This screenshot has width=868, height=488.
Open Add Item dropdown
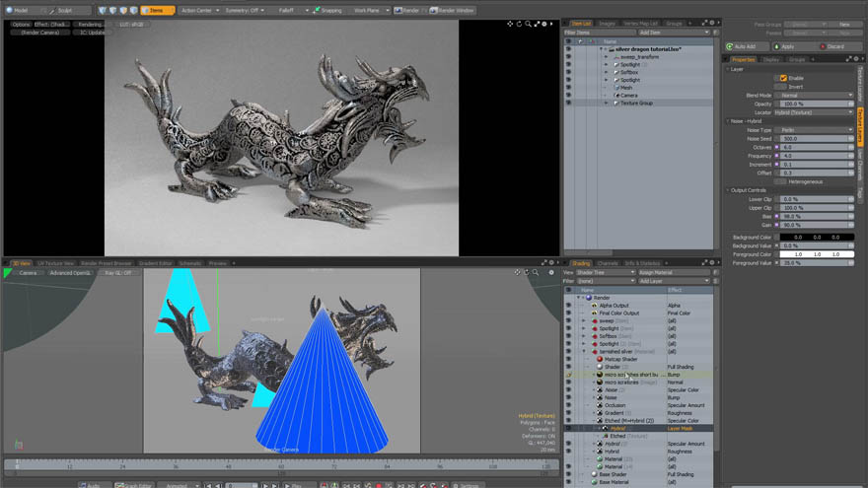pos(674,33)
